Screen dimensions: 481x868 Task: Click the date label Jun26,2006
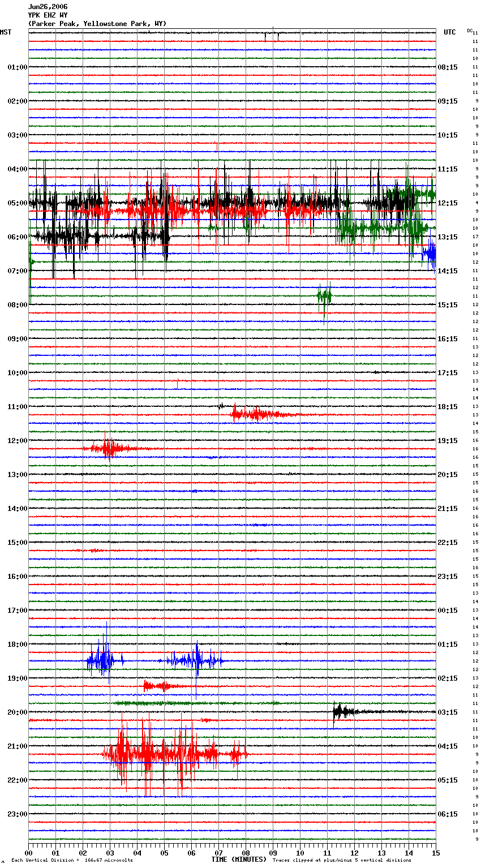tap(48, 7)
